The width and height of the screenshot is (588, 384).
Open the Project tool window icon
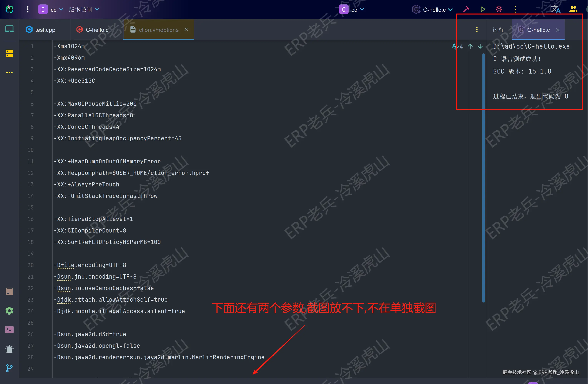point(9,29)
